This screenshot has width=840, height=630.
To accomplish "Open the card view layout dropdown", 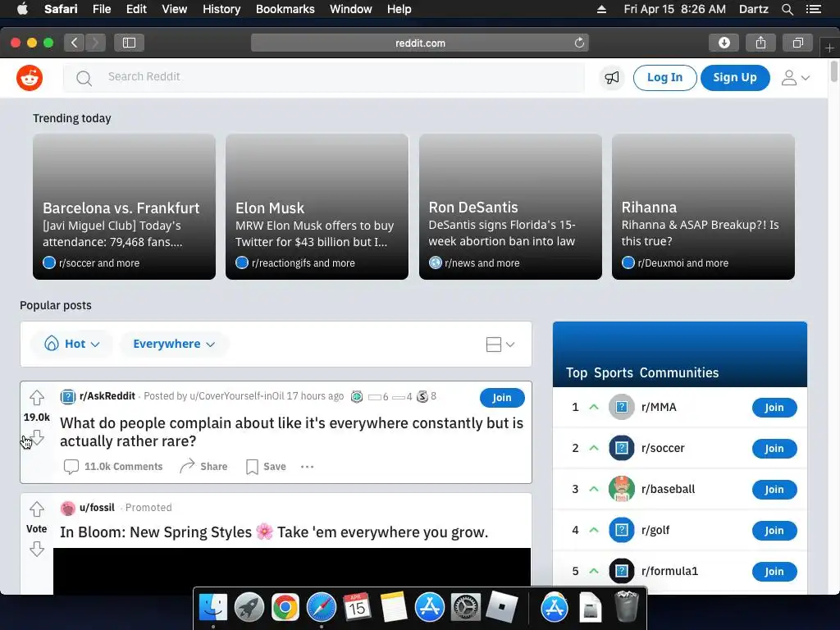I will (500, 345).
